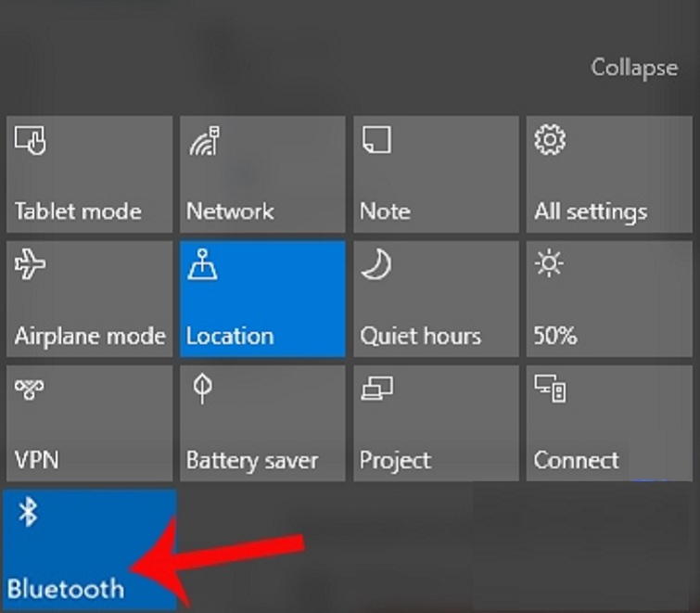
Task: Click the All settings gear icon
Action: coord(550,140)
